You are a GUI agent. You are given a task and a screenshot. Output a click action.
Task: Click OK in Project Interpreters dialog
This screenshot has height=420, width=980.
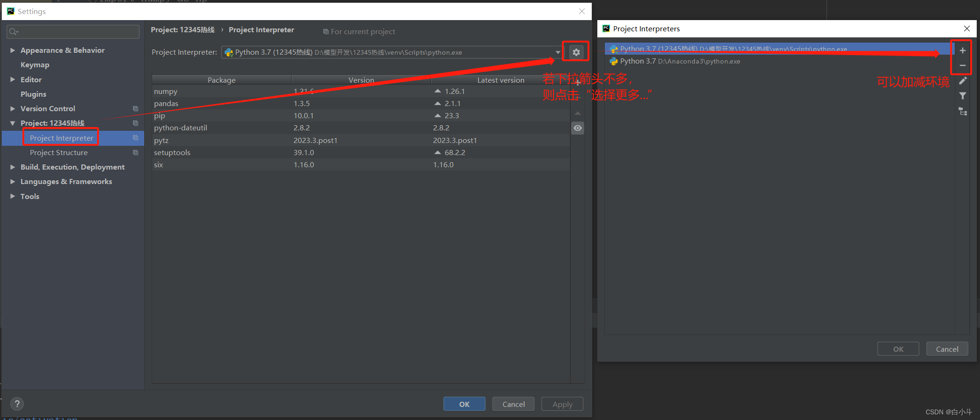[898, 349]
